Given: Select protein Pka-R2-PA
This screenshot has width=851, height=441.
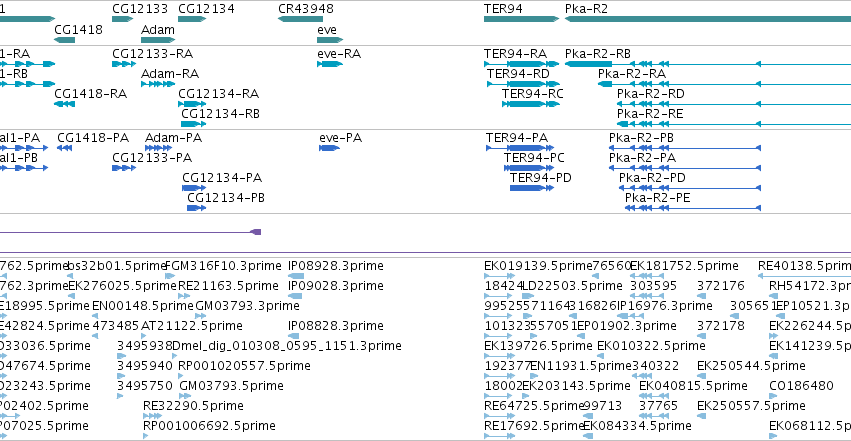Looking at the screenshot, I should click(x=685, y=168).
